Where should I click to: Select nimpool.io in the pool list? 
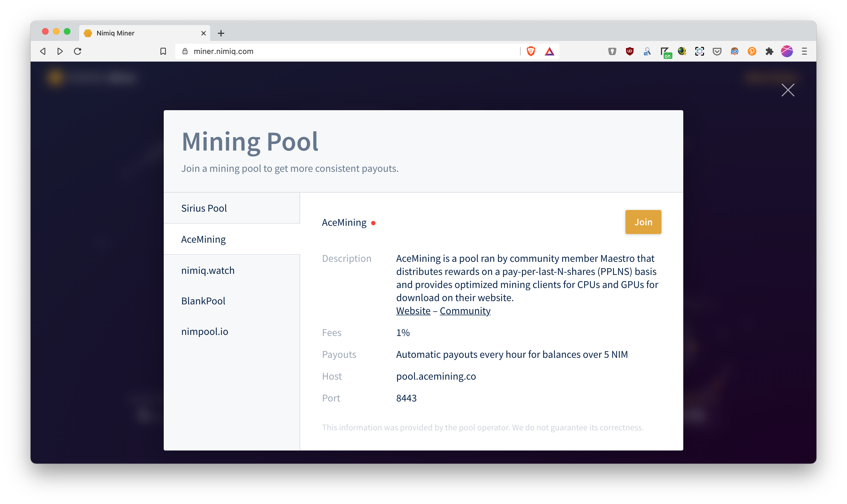(x=231, y=331)
